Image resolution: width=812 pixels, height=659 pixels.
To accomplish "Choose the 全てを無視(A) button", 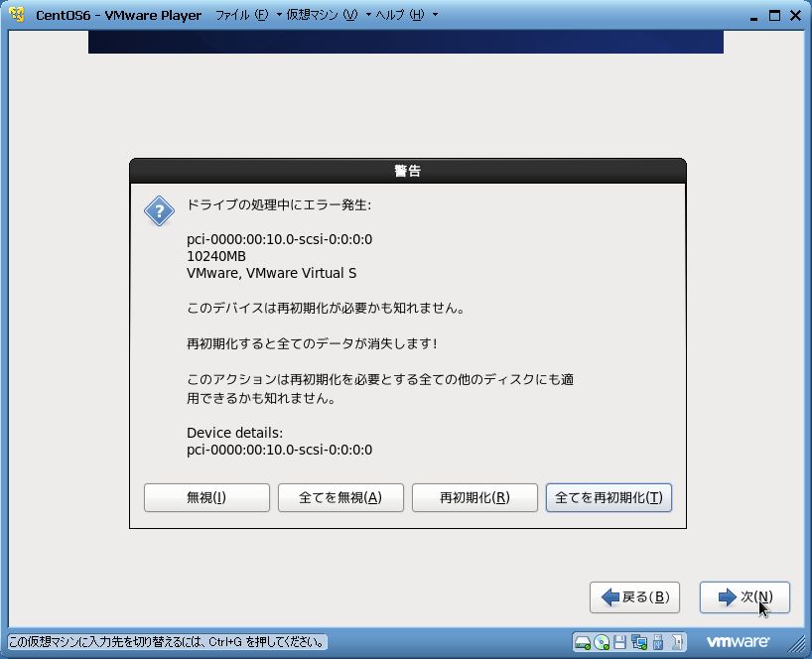I will 340,497.
